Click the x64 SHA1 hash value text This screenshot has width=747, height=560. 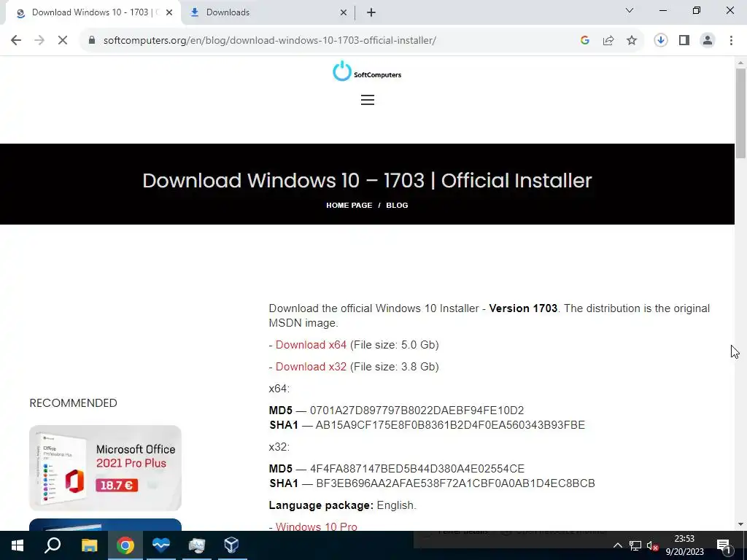point(450,425)
